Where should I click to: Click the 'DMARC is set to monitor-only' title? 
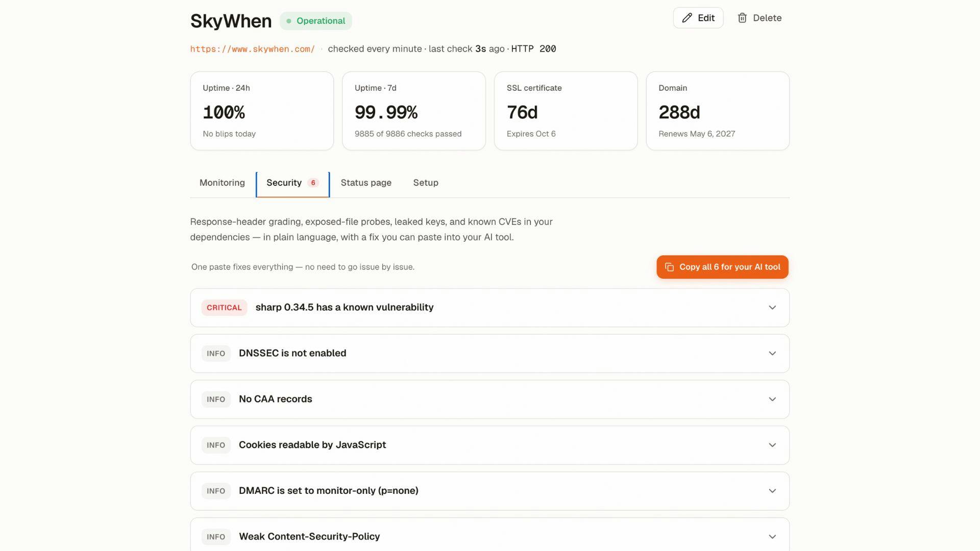click(329, 491)
